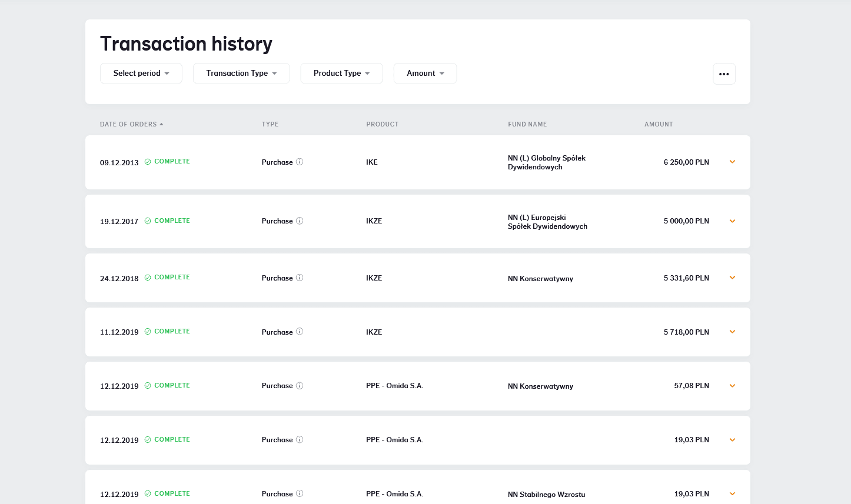The image size is (851, 504).
Task: Open the Transaction Type filter dropdown
Action: [241, 74]
